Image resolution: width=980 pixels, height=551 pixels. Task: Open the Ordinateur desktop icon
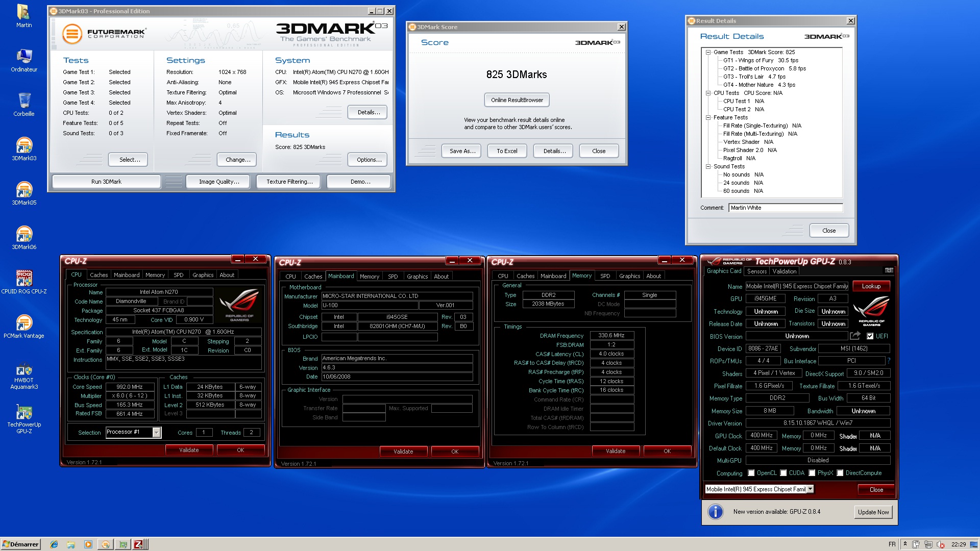[x=24, y=60]
